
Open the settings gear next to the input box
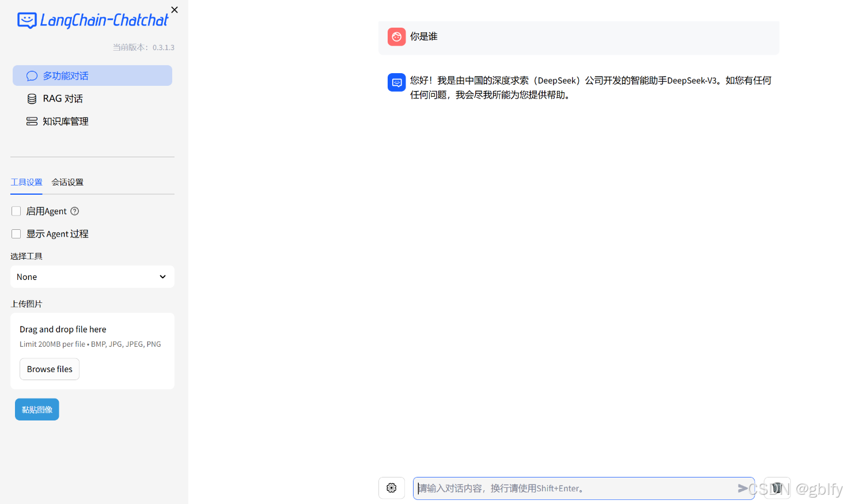tap(392, 488)
